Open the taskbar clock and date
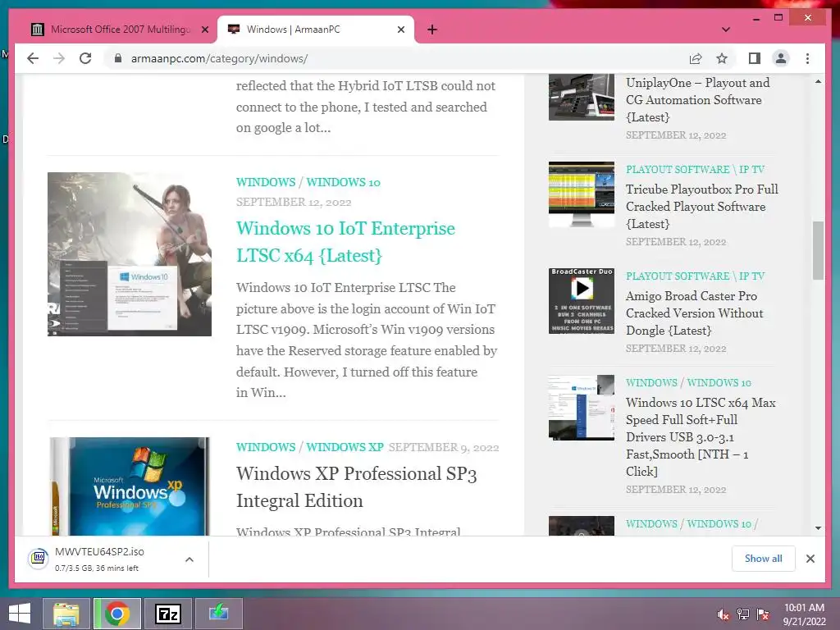The width and height of the screenshot is (840, 630). tap(804, 614)
